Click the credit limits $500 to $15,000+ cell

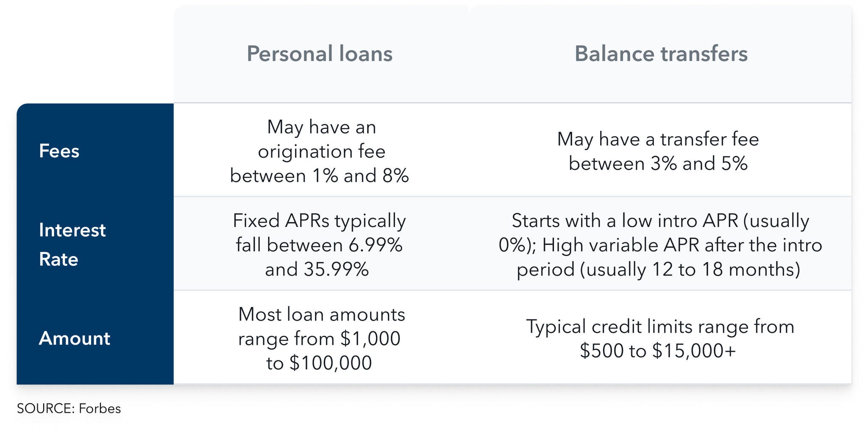point(660,338)
